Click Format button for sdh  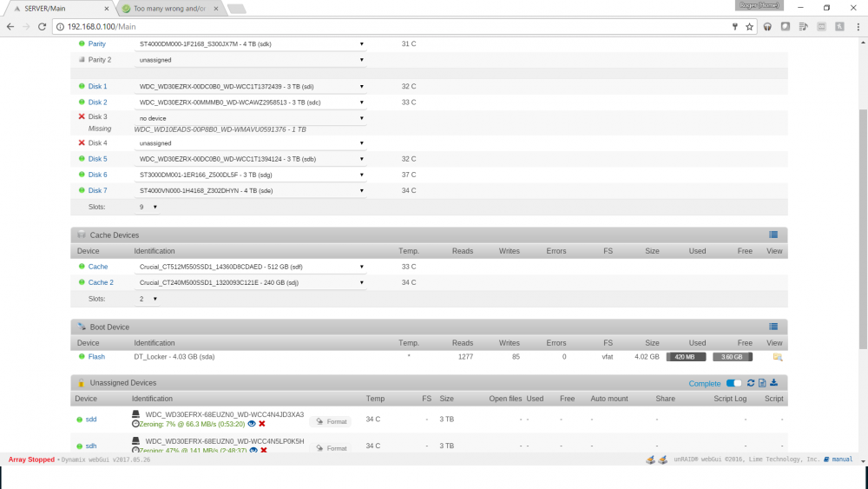click(331, 448)
